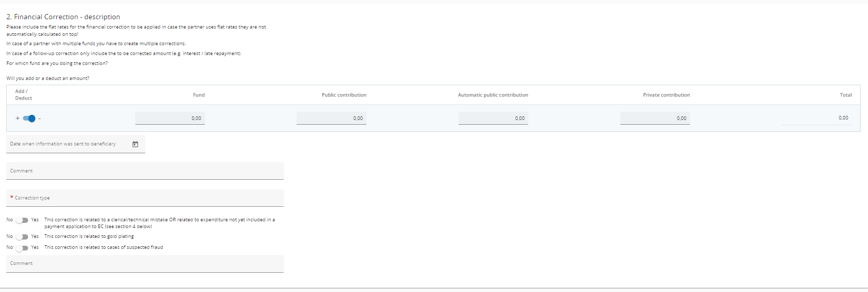Click the Comment field below fraud toggle
The image size is (868, 292).
coord(145,264)
